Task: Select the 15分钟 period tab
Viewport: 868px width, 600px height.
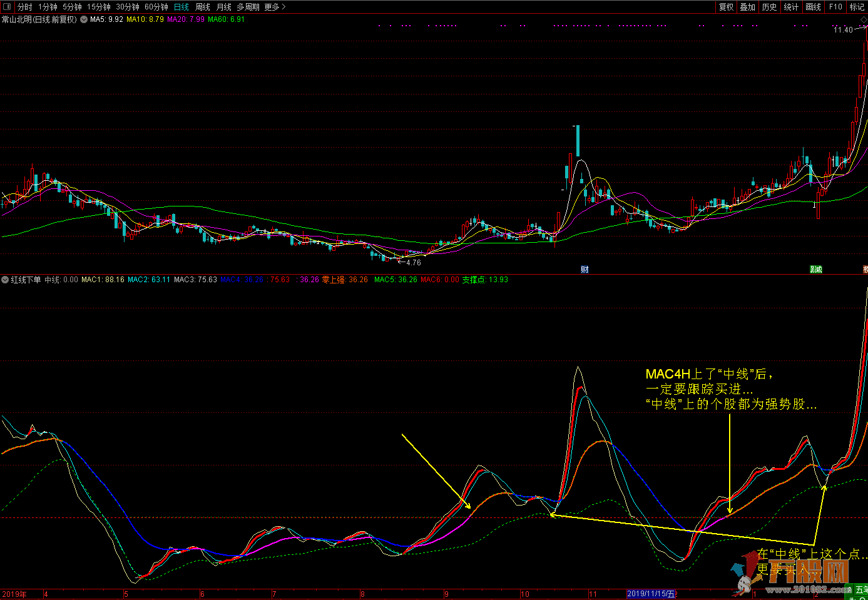Action: (99, 7)
